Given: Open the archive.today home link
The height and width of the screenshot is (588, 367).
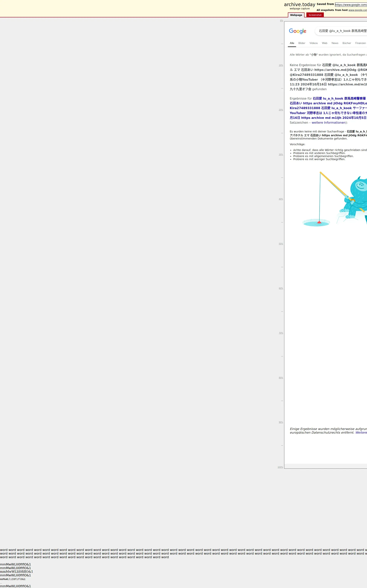Looking at the screenshot, I should coord(300,5).
